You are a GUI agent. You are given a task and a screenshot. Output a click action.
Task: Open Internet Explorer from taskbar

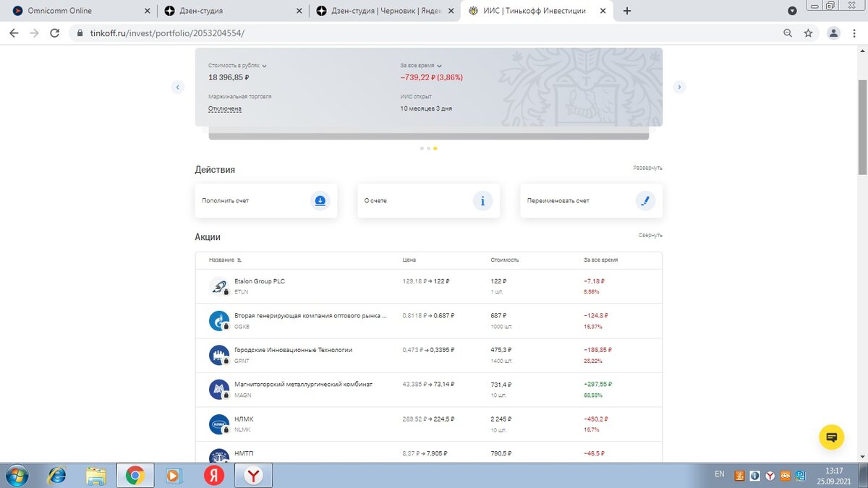click(57, 475)
